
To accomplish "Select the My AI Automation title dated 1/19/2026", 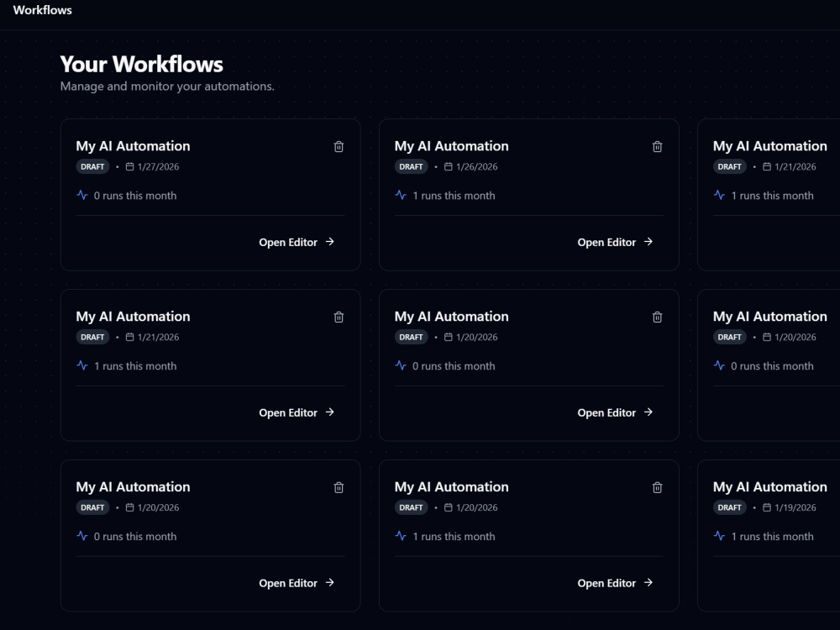I will [769, 487].
